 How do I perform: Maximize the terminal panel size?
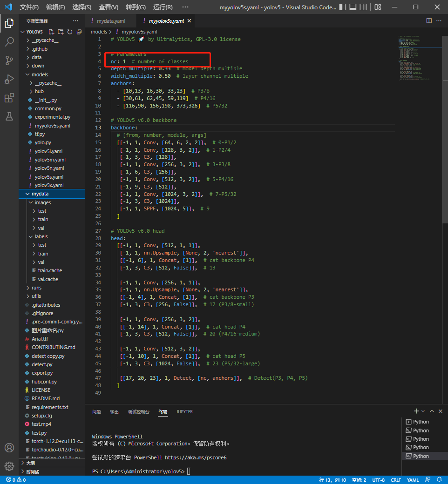point(432,411)
